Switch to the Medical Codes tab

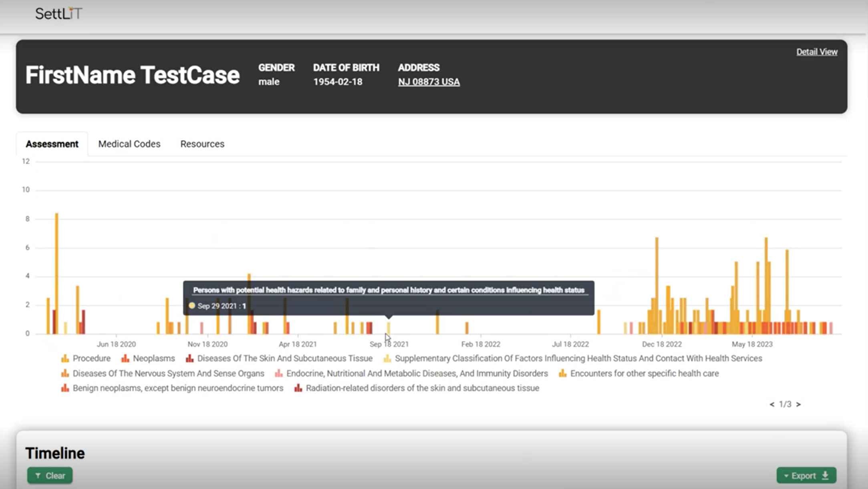pos(129,144)
